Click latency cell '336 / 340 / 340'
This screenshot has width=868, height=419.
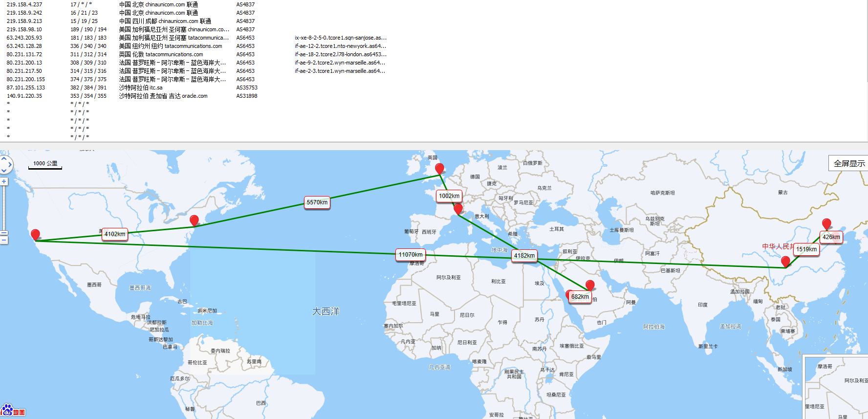point(88,46)
